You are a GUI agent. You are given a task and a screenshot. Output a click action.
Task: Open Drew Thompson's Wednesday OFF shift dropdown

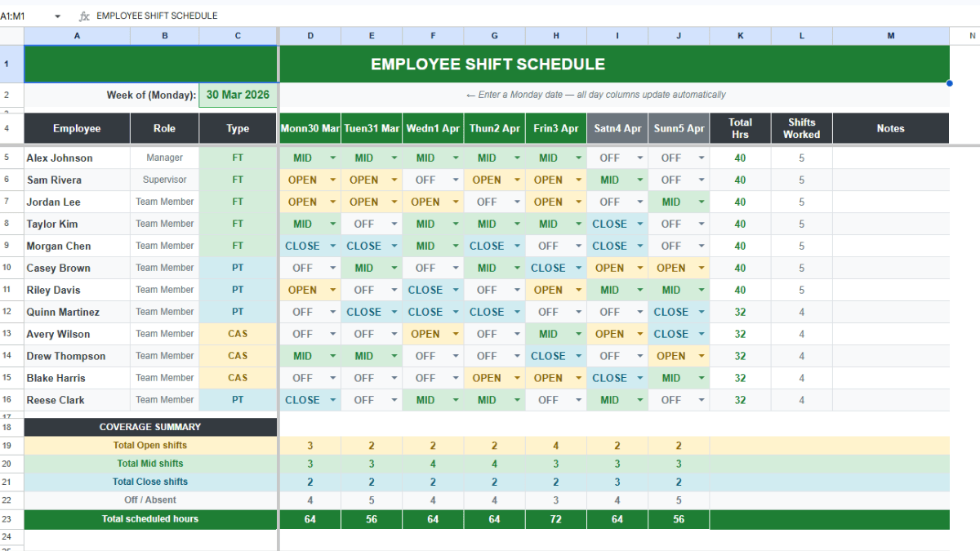click(x=455, y=355)
